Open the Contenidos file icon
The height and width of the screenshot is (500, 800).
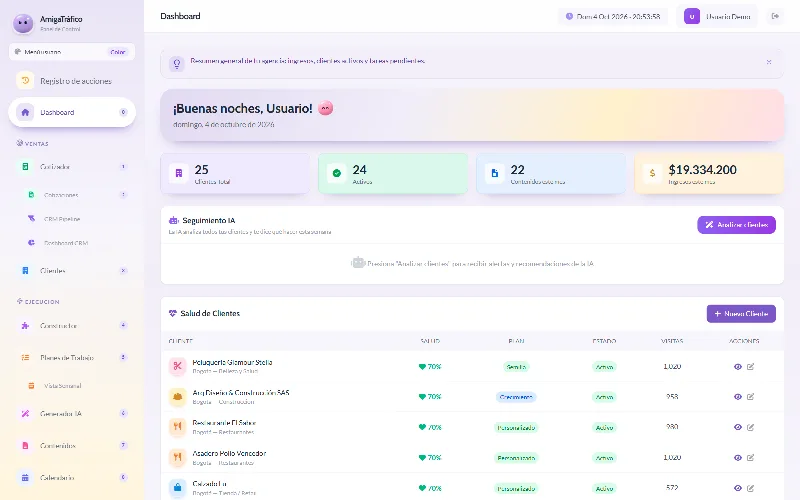tap(25, 446)
